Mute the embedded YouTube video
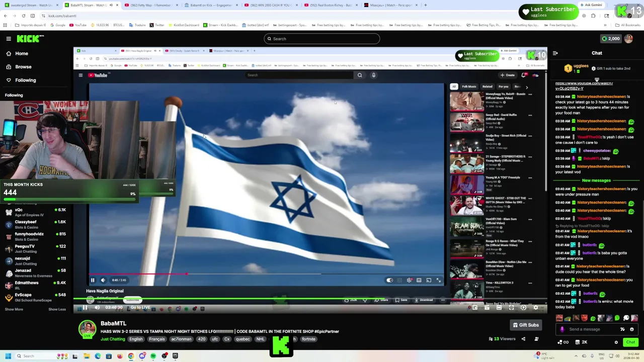Image resolution: width=644 pixels, height=362 pixels. click(x=103, y=280)
